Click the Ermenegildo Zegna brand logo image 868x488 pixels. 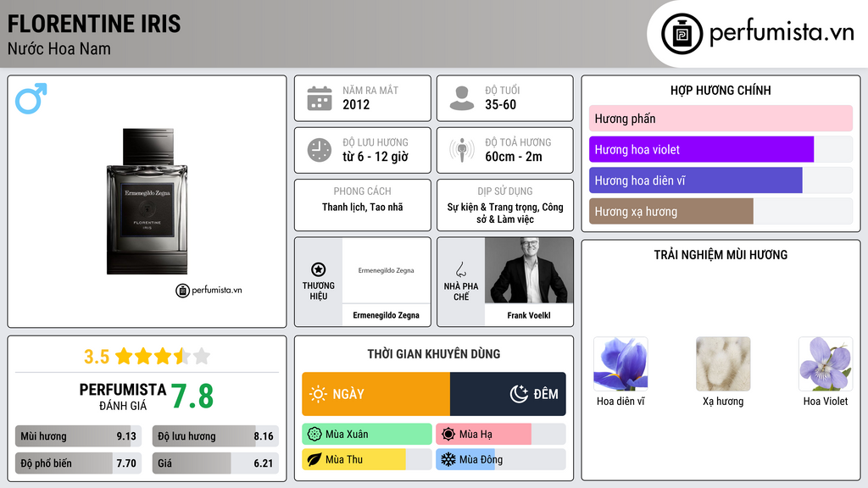(x=386, y=270)
